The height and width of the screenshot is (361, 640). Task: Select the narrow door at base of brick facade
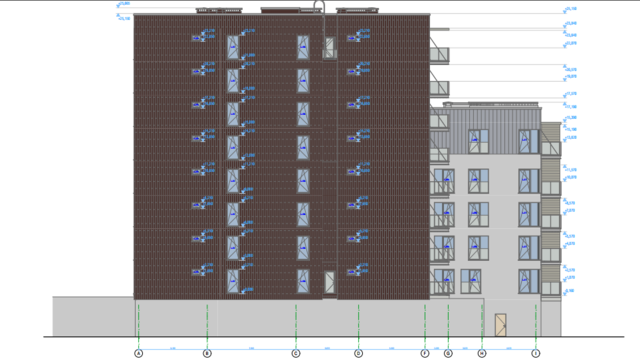(x=329, y=282)
